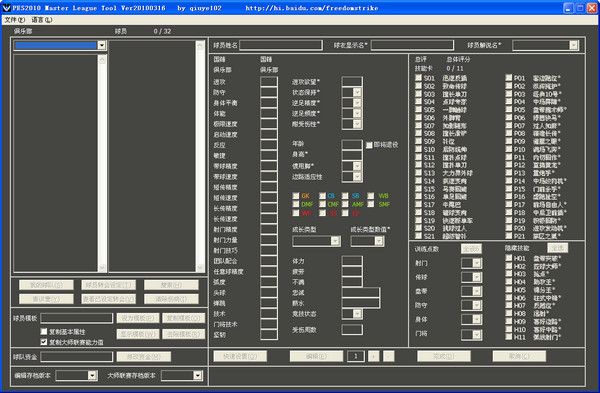Viewport: 600px width, 393px height.
Task: Expand the 惯用脚 combo box
Action: pyautogui.click(x=357, y=166)
